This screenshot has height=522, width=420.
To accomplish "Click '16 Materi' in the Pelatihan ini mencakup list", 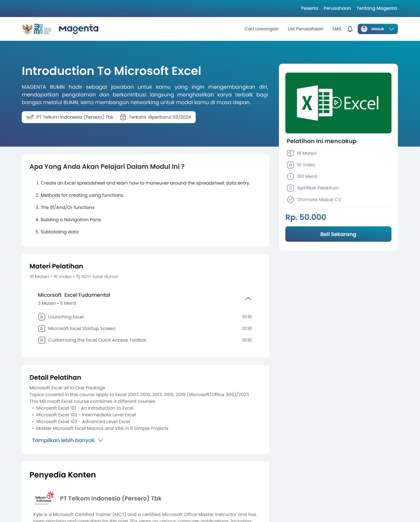I will pyautogui.click(x=307, y=153).
